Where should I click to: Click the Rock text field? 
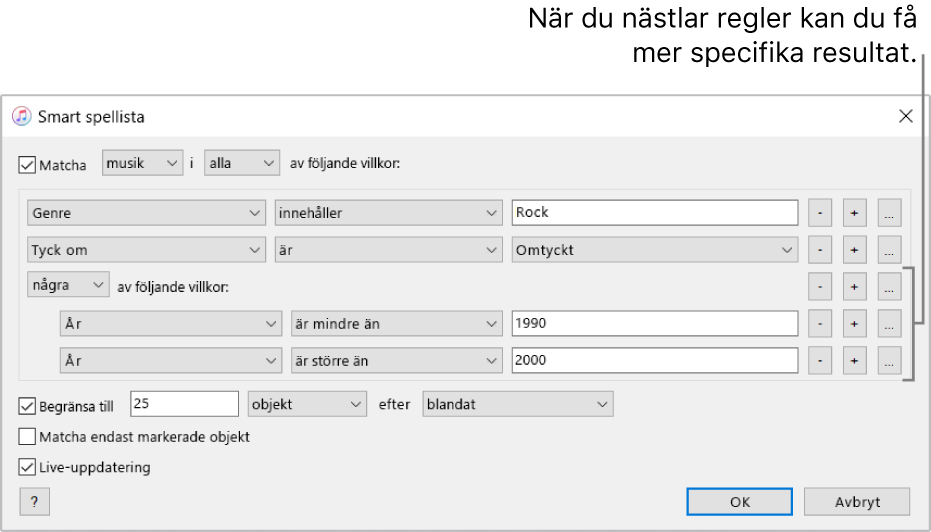pos(655,213)
